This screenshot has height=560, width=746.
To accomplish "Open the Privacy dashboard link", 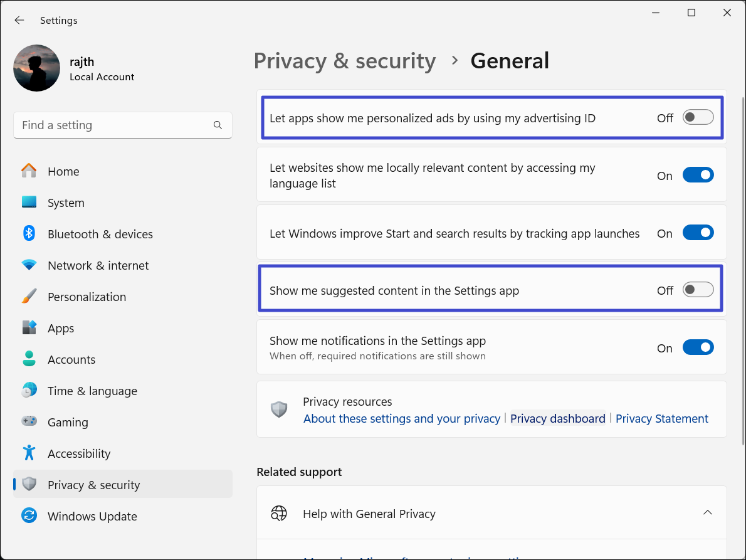I will click(557, 418).
